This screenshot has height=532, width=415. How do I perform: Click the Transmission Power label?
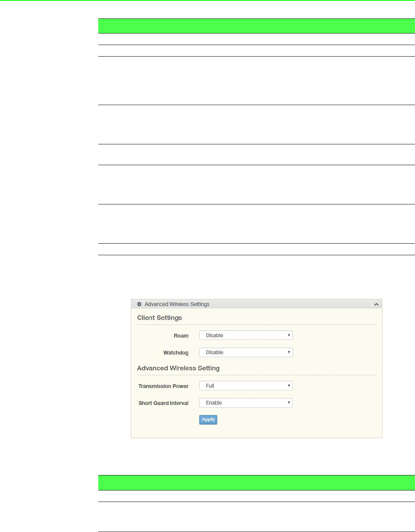(163, 386)
